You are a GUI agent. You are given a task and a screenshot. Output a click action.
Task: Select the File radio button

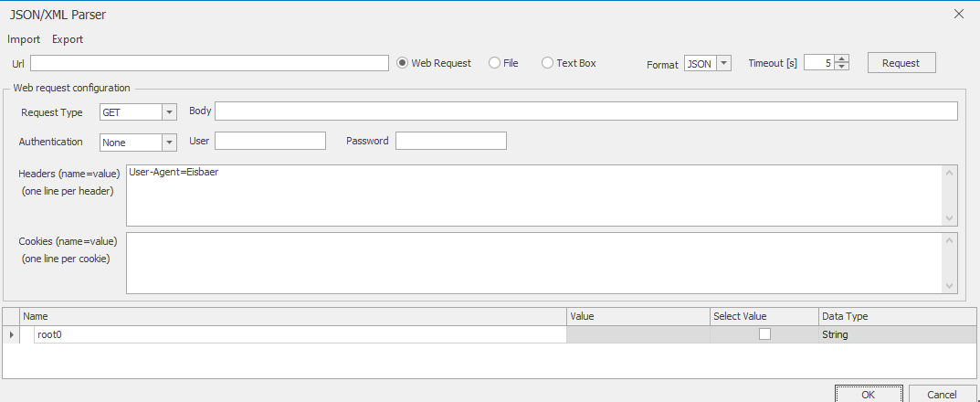(494, 63)
